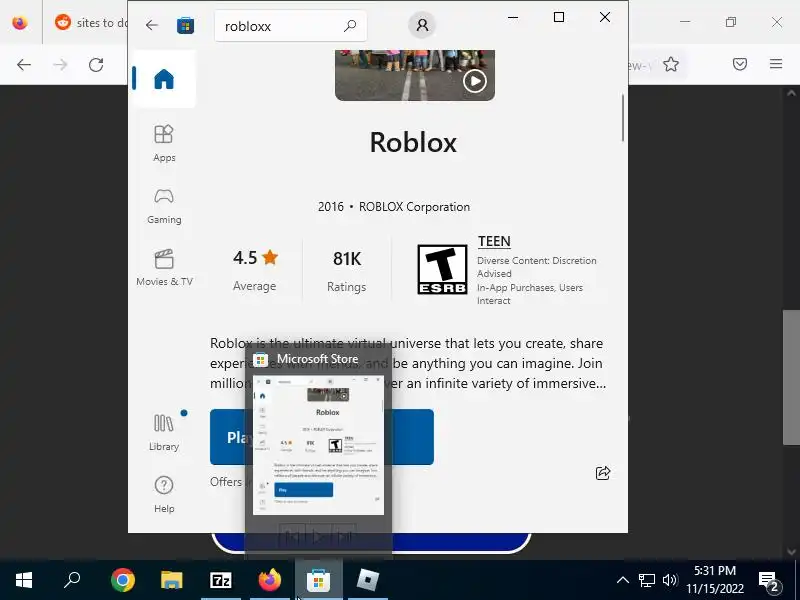
Task: Open Windows taskbar search
Action: (x=72, y=580)
